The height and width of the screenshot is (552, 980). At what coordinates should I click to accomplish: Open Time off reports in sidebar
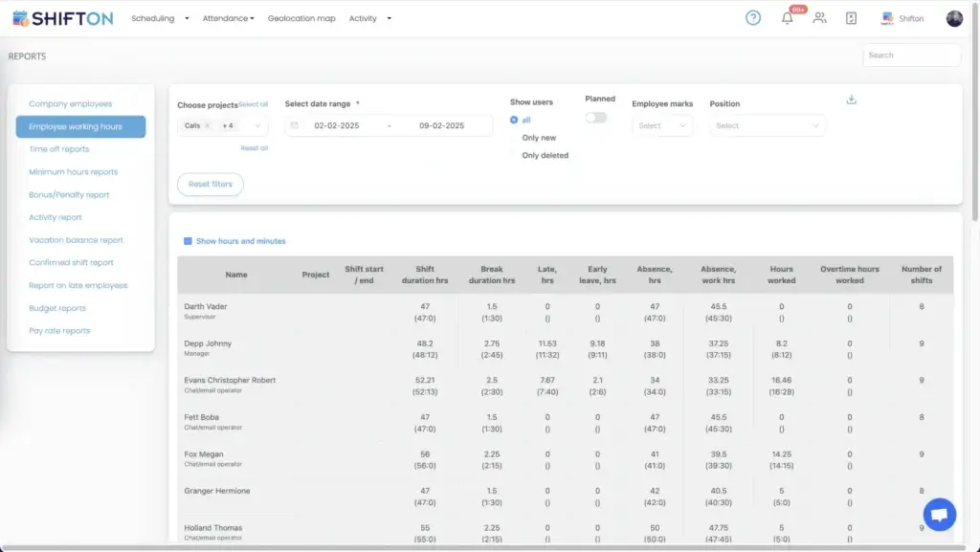(x=59, y=149)
